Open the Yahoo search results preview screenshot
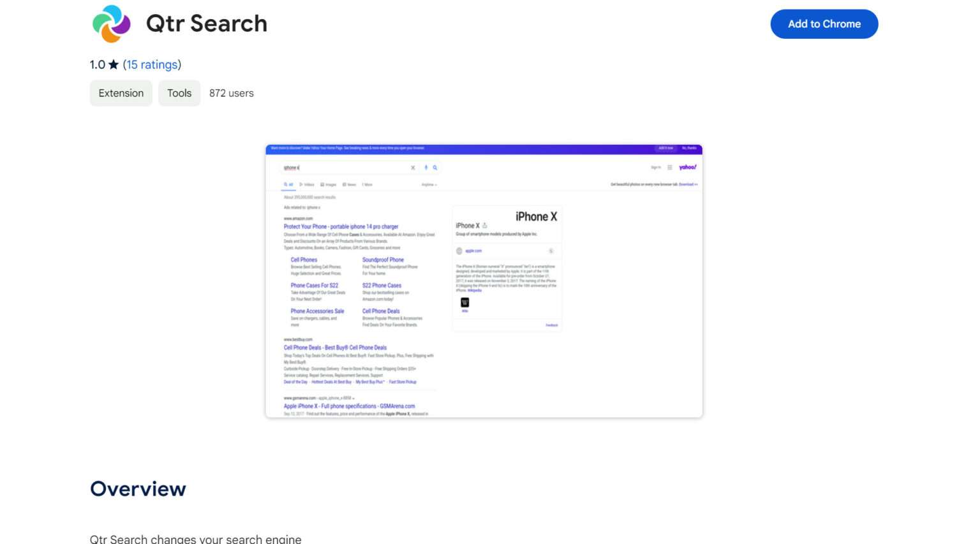Screen dimensions: 980x544 484,281
